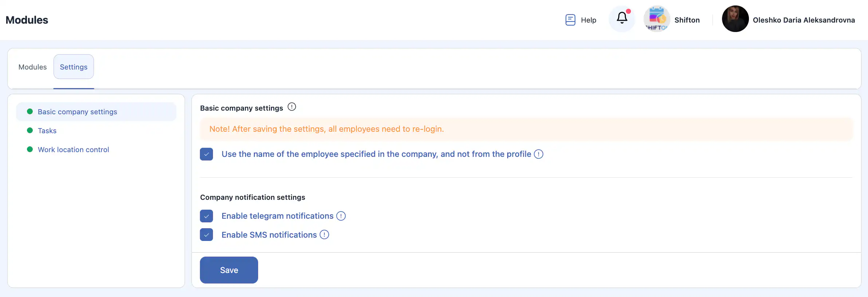The image size is (868, 297).
Task: Click the user profile avatar photo
Action: pyautogui.click(x=735, y=19)
